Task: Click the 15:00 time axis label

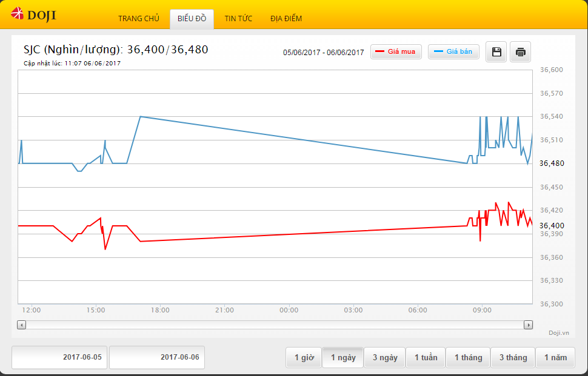Action: click(96, 310)
